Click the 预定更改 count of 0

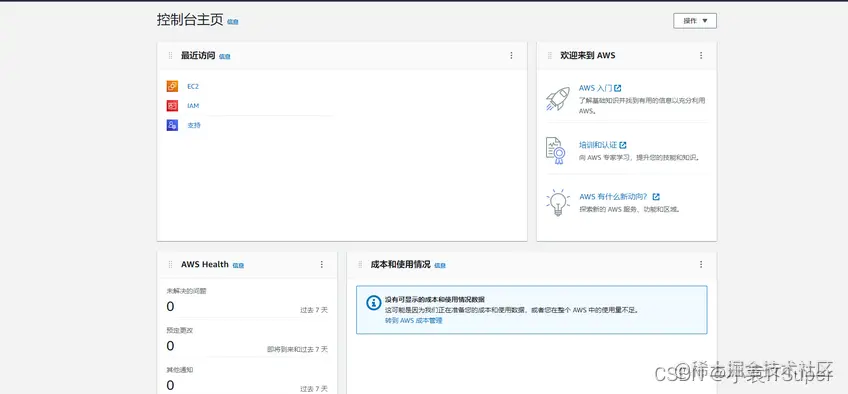pos(170,346)
